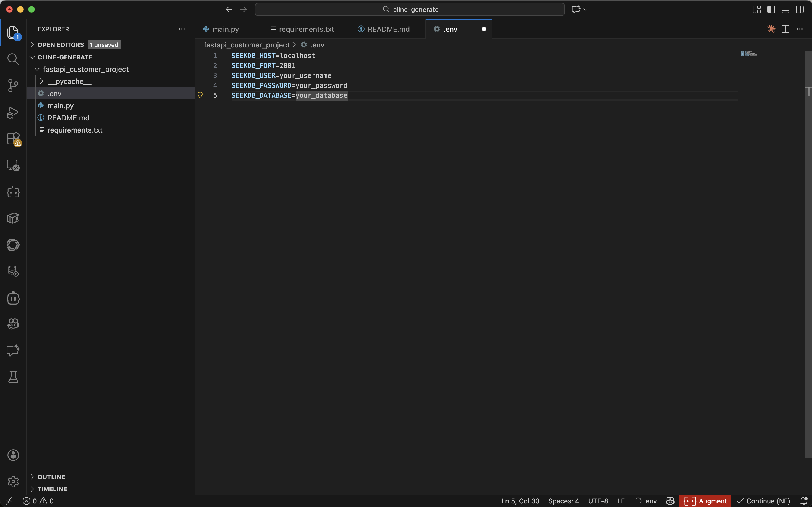
Task: Switch to the README.md tab
Action: point(388,29)
